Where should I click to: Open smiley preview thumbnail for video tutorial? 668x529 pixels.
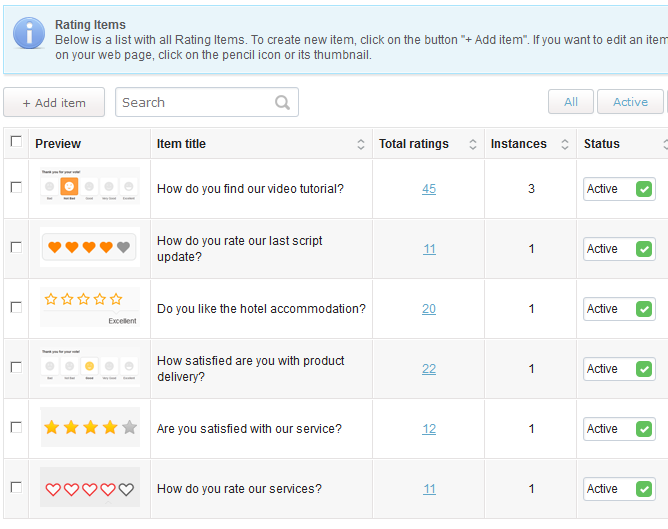pyautogui.click(x=90, y=186)
